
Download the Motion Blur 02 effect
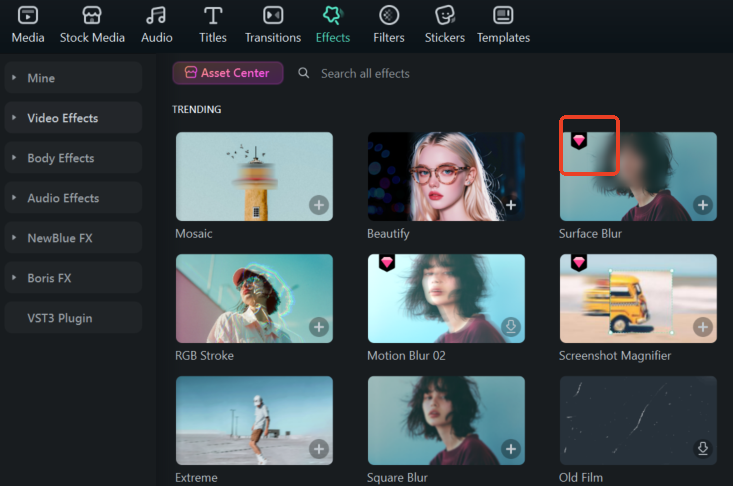click(510, 327)
